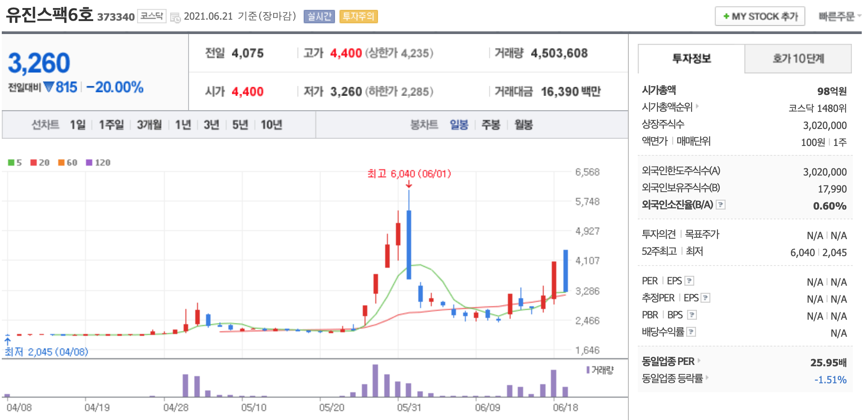Click the MY STOCK 추가 button
The width and height of the screenshot is (868, 420).
pyautogui.click(x=760, y=17)
